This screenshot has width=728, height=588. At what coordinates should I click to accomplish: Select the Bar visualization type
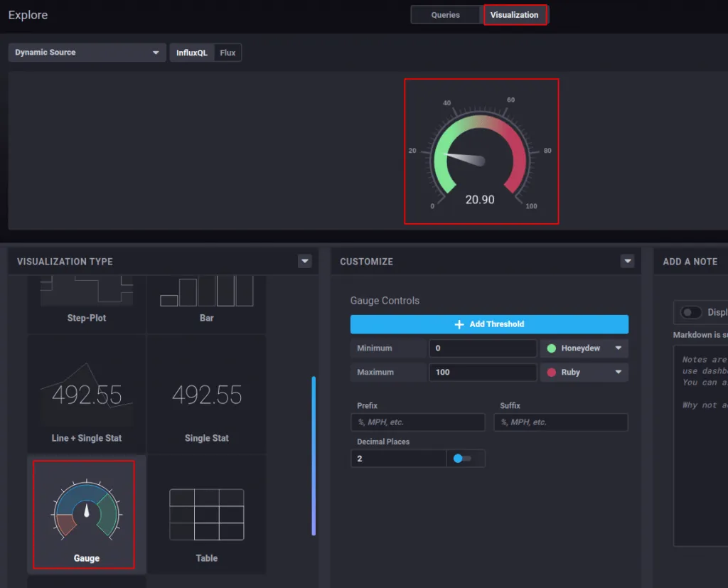tap(207, 304)
